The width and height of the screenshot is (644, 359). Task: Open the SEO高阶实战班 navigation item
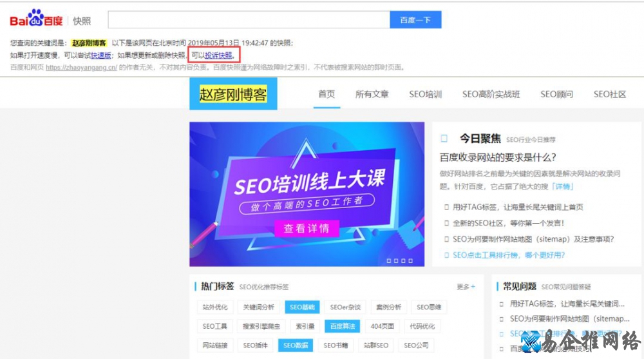[x=491, y=94]
